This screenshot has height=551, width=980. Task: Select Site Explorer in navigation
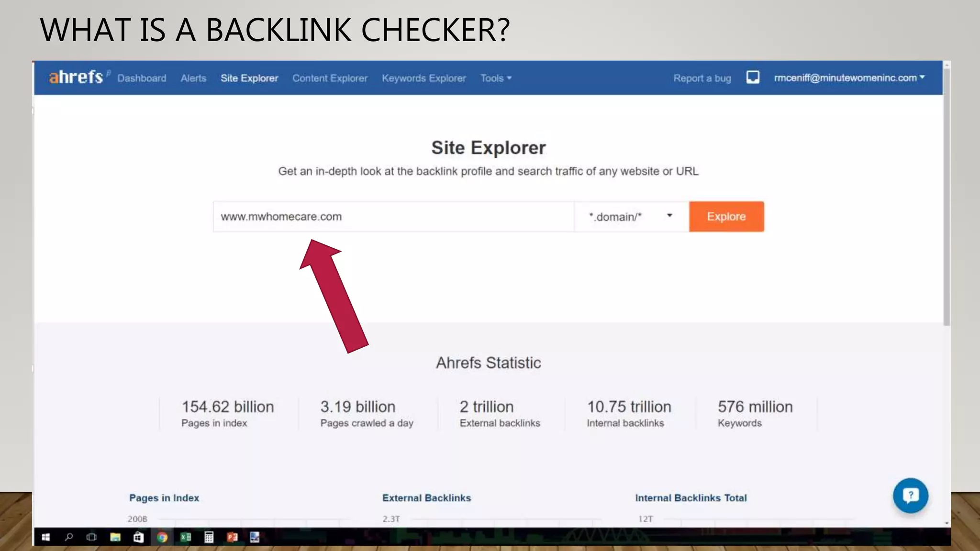tap(249, 78)
